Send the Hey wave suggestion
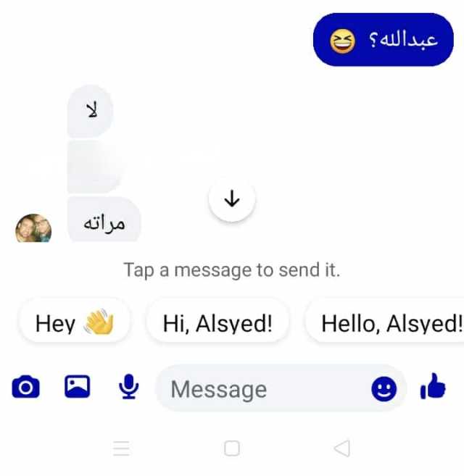Viewport: 464px width, 476px height. click(x=75, y=323)
